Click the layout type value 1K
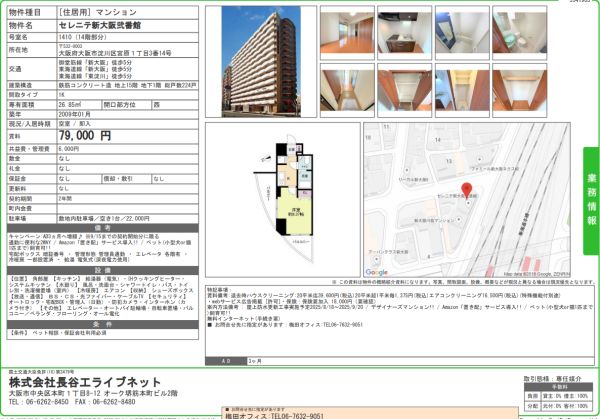 62,95
